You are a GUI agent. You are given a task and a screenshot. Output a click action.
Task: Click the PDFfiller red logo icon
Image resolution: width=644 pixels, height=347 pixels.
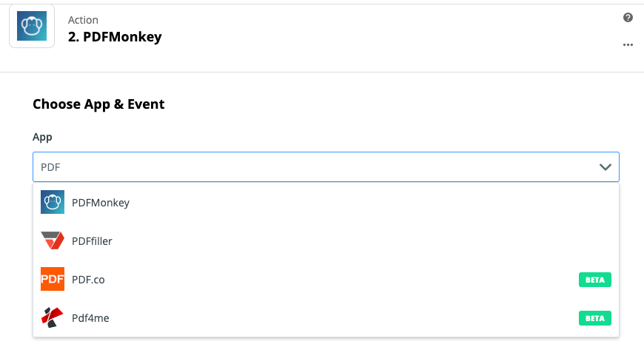53,240
